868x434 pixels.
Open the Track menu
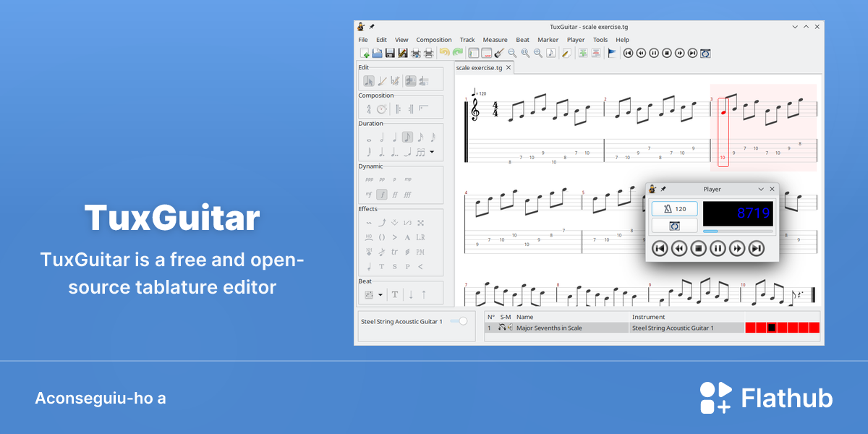point(467,40)
